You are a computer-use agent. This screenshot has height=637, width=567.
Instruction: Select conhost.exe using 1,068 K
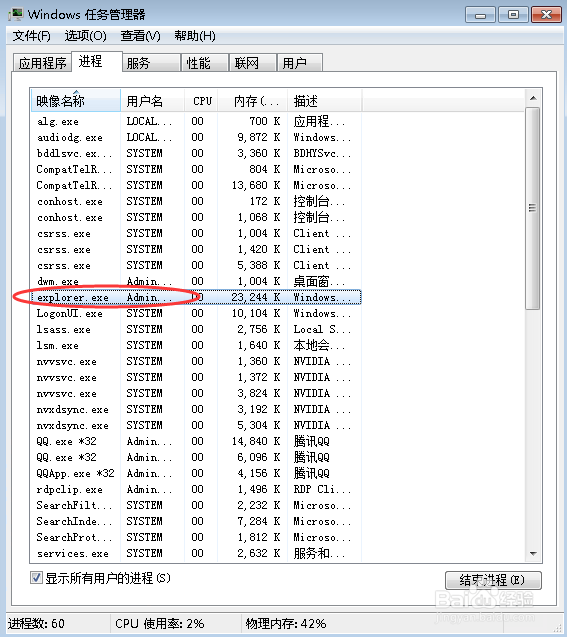pyautogui.click(x=196, y=217)
